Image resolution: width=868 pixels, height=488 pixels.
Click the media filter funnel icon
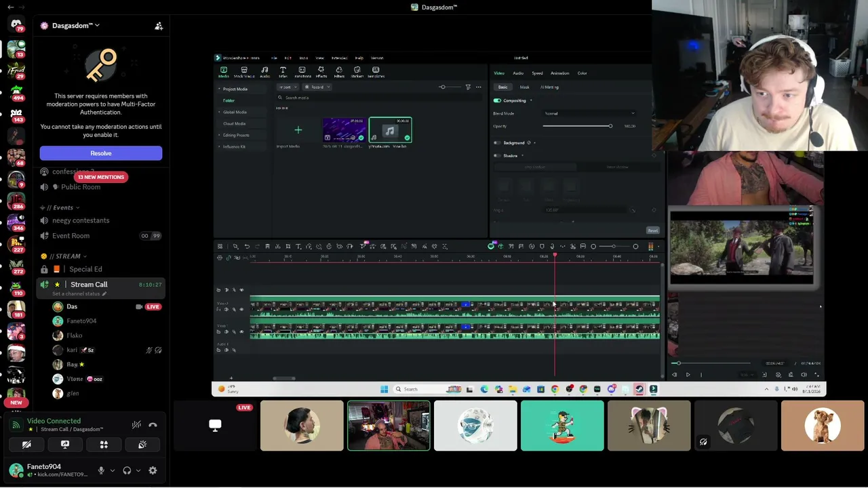[x=468, y=87]
